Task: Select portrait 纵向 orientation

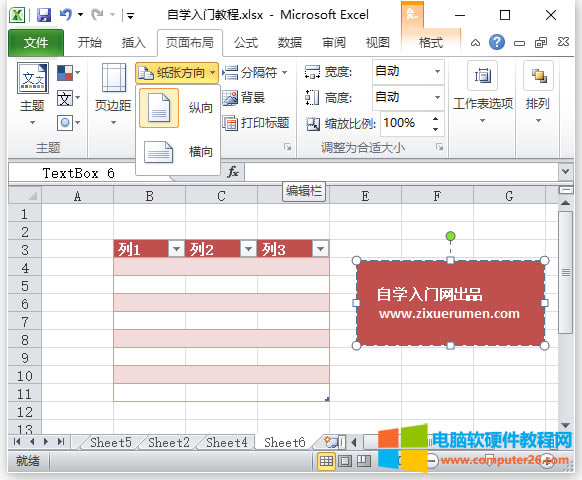Action: (179, 108)
